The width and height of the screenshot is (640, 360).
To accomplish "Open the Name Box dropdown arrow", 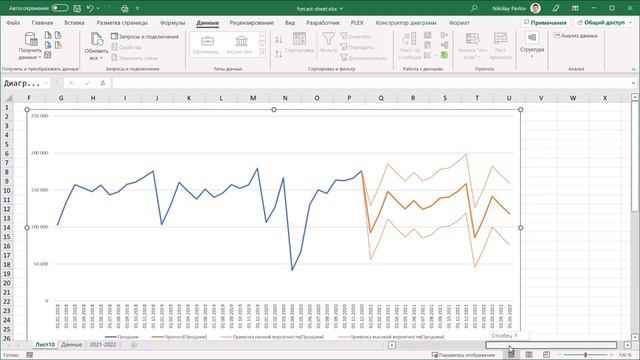I will click(x=46, y=83).
